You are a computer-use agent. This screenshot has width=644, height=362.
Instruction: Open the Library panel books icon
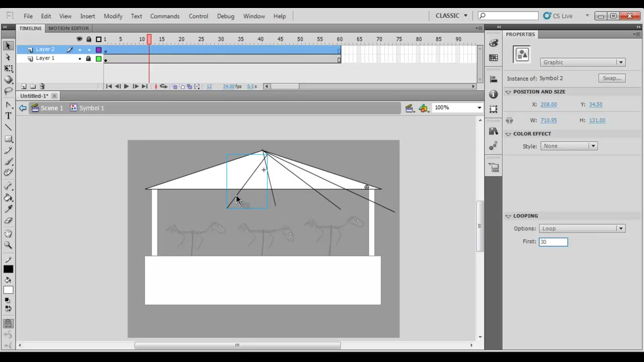tap(493, 131)
